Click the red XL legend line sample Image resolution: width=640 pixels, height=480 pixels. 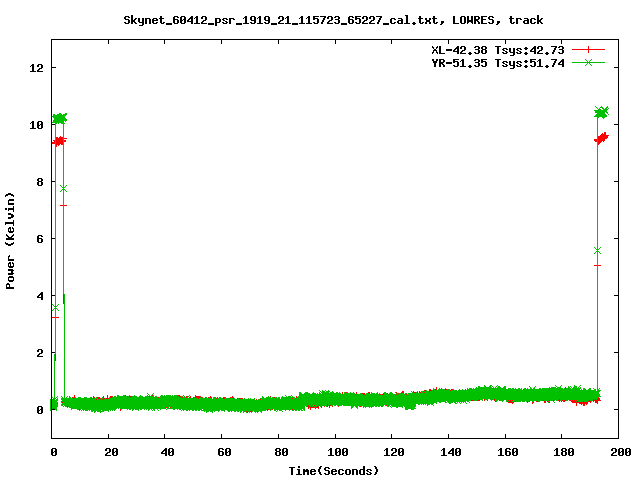pos(588,50)
